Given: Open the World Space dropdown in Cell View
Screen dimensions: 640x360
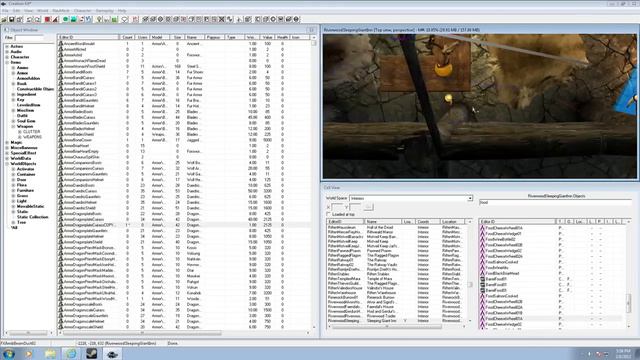Looking at the screenshot, I should (470, 198).
